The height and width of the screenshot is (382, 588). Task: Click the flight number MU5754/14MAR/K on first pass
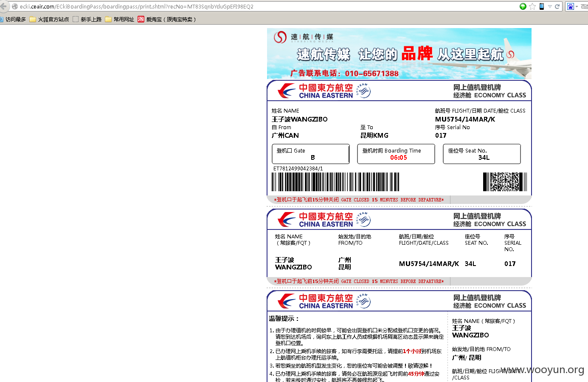coord(465,119)
